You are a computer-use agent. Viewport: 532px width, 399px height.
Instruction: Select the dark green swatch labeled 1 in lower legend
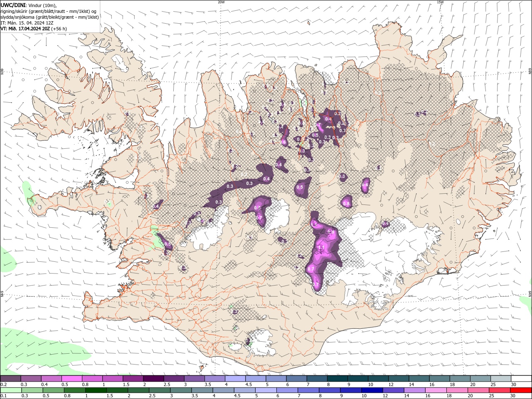[x=96, y=390]
